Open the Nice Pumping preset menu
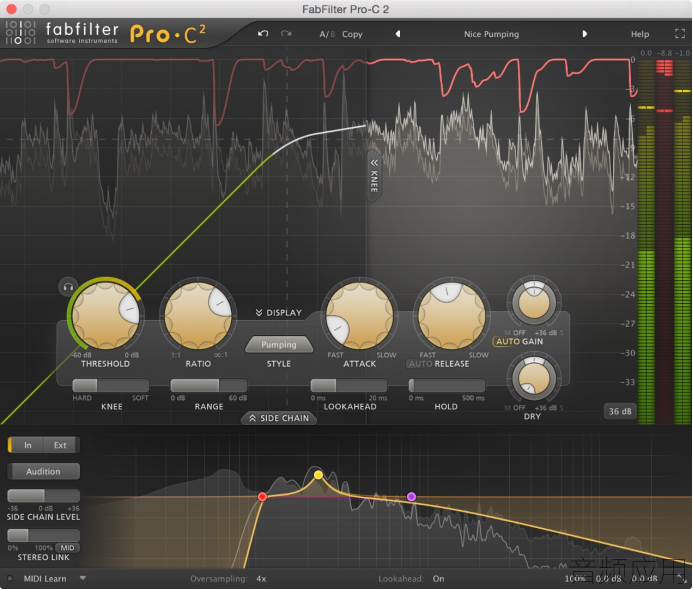Image resolution: width=693 pixels, height=590 pixels. [x=491, y=34]
